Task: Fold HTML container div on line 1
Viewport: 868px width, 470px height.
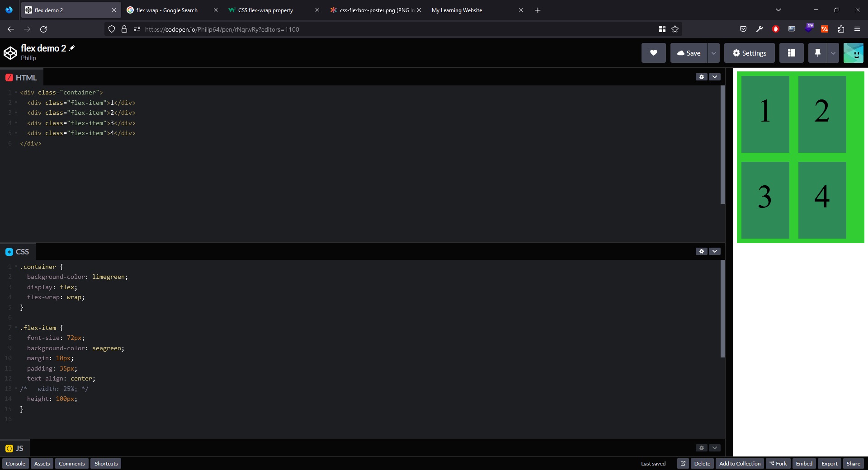Action: tap(16, 92)
